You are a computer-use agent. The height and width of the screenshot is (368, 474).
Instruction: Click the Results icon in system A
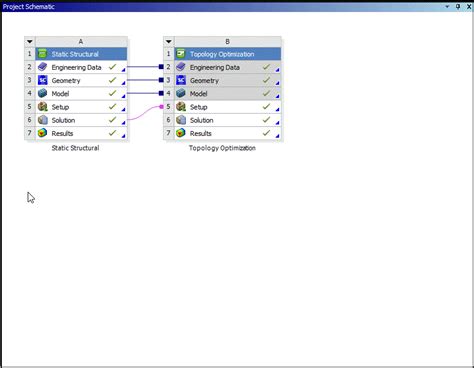[x=42, y=133]
